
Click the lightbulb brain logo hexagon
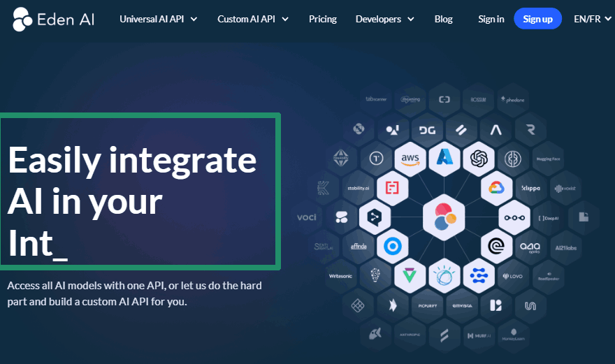click(x=375, y=275)
